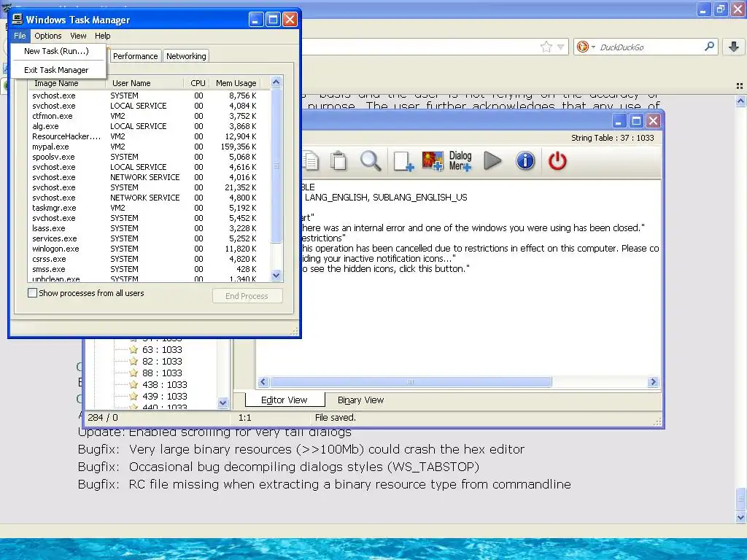Click the resource tree scroll down arrow

coord(223,402)
